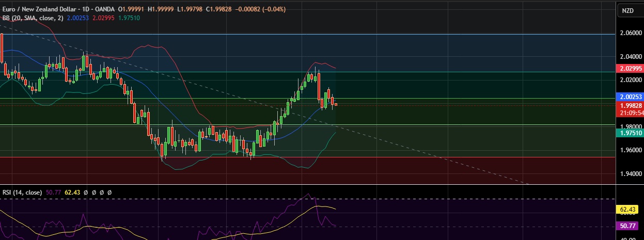
Task: Click the purple RSI value 50.77 in legend
Action: (x=53, y=192)
